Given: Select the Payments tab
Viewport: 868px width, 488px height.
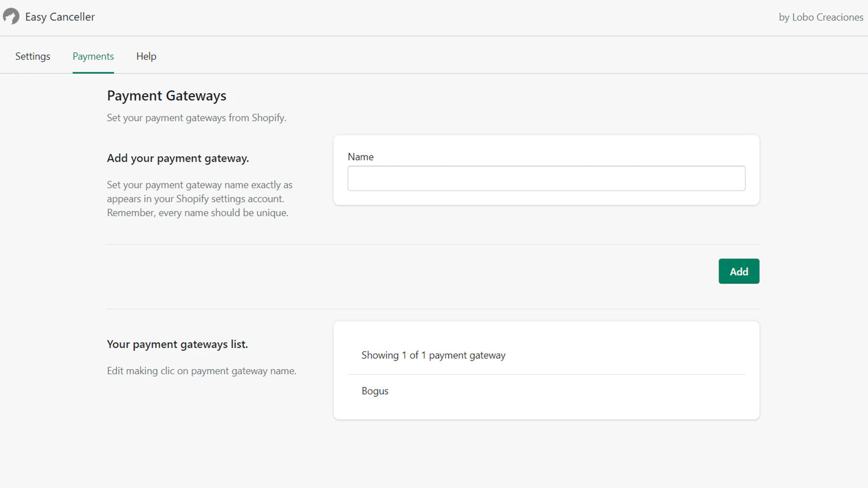Looking at the screenshot, I should 93,56.
